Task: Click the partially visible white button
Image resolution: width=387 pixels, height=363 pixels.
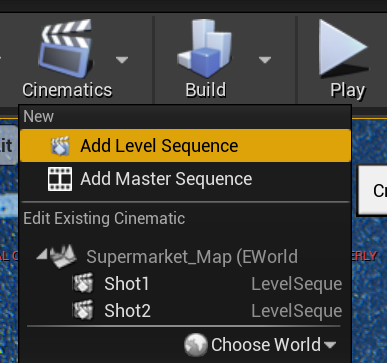Action: click(372, 190)
